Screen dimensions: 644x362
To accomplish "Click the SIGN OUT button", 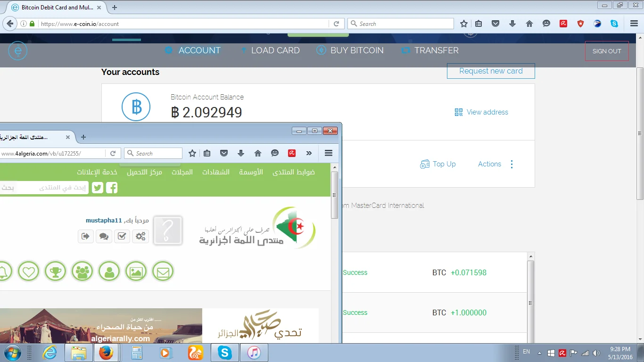I will click(x=607, y=51).
